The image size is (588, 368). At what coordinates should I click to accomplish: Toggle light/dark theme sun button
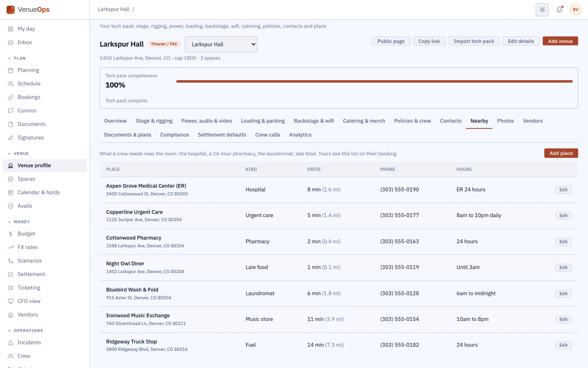[x=542, y=10]
